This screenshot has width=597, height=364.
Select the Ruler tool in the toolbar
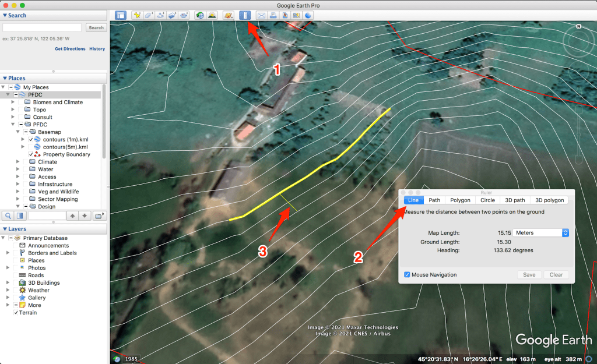[x=244, y=15]
